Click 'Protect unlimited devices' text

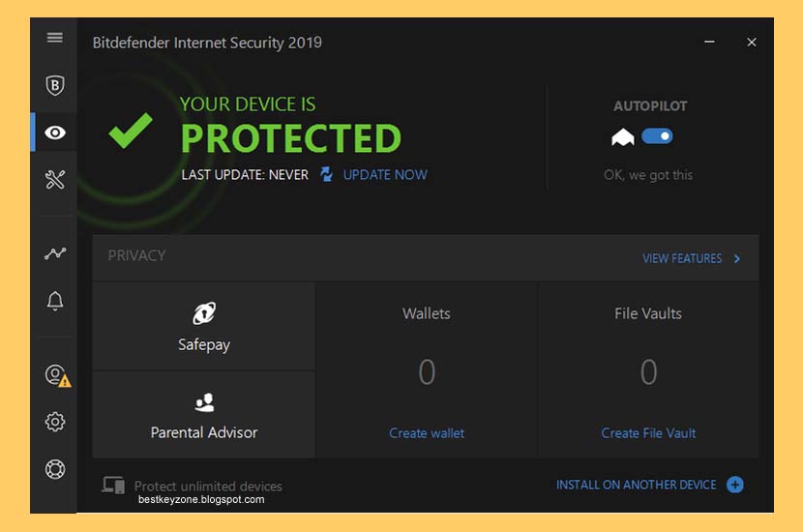click(x=208, y=486)
